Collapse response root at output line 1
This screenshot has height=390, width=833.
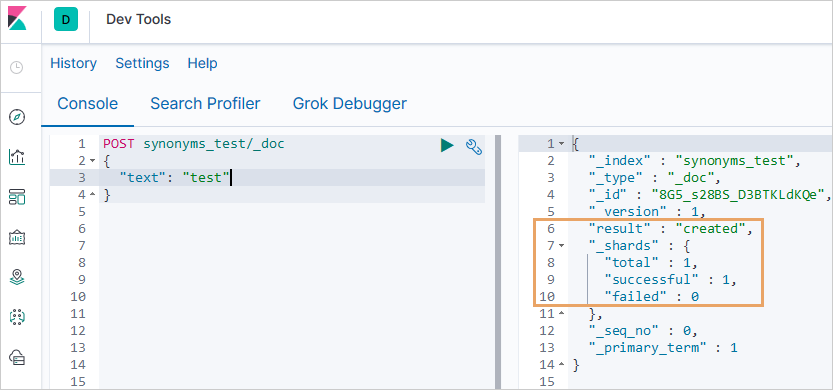pyautogui.click(x=562, y=143)
